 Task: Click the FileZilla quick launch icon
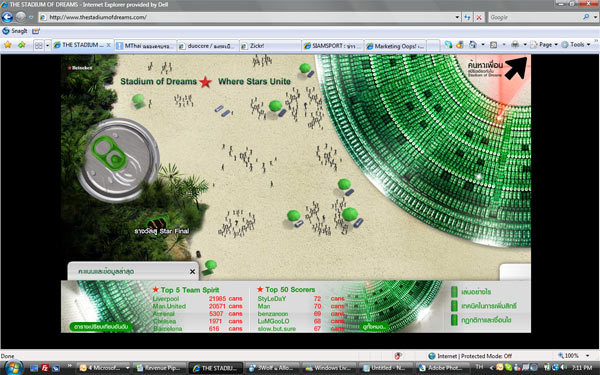(45, 368)
